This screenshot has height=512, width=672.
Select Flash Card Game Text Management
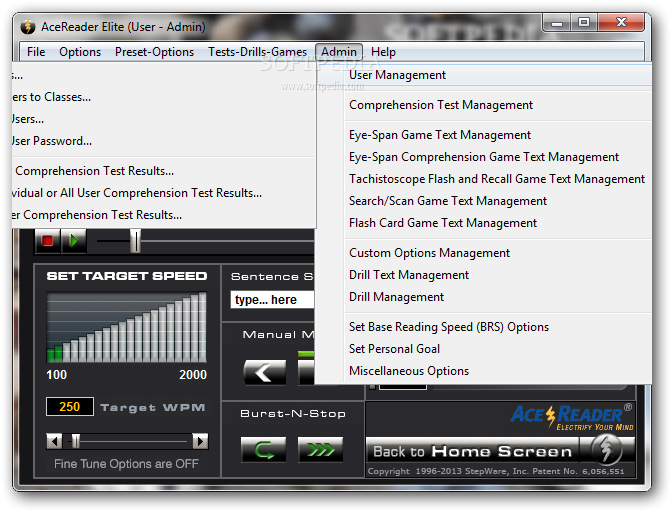(484, 223)
